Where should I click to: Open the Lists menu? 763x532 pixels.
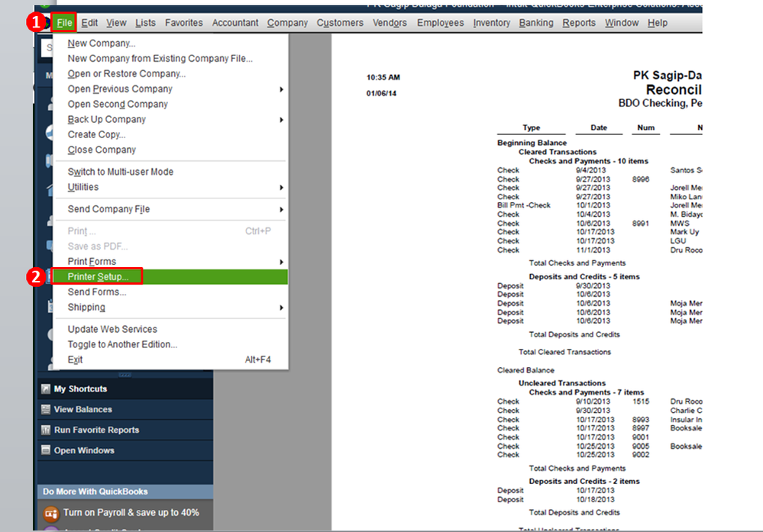(145, 23)
